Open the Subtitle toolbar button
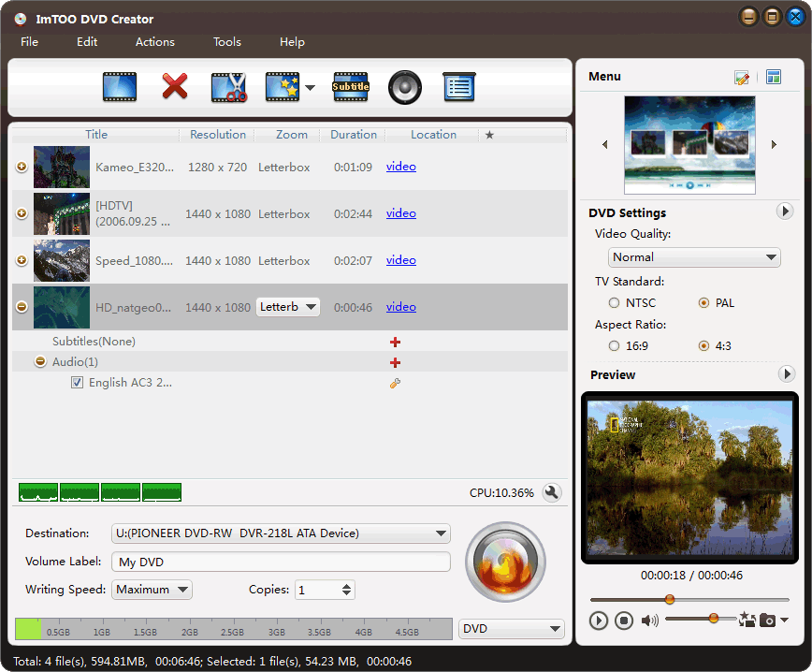Image resolution: width=812 pixels, height=672 pixels. [x=351, y=87]
